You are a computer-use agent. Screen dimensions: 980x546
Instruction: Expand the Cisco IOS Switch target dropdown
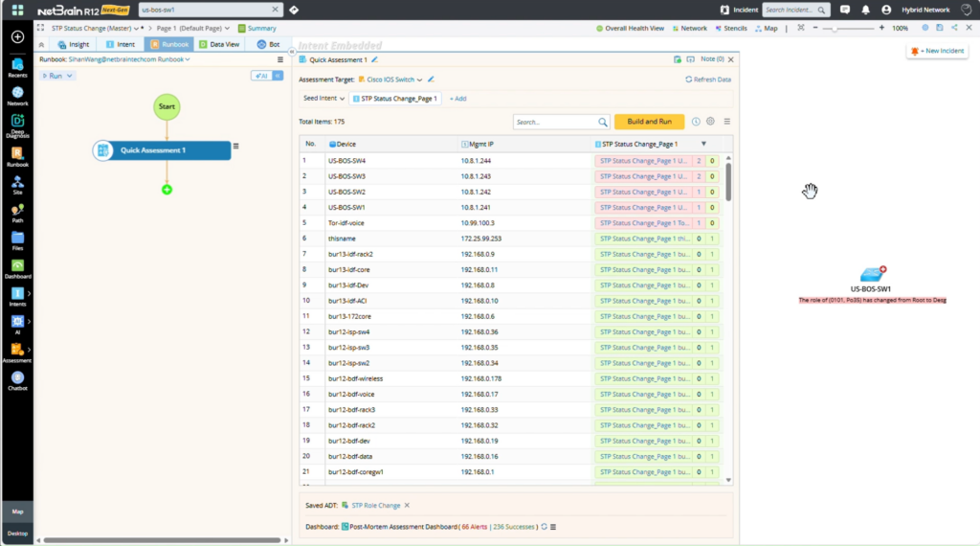(x=419, y=80)
